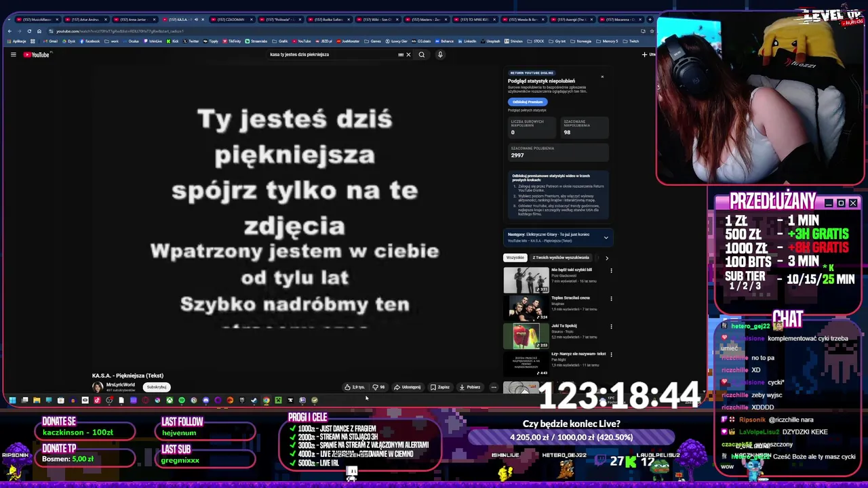Switch to the Anna Jantar tab

134,20
